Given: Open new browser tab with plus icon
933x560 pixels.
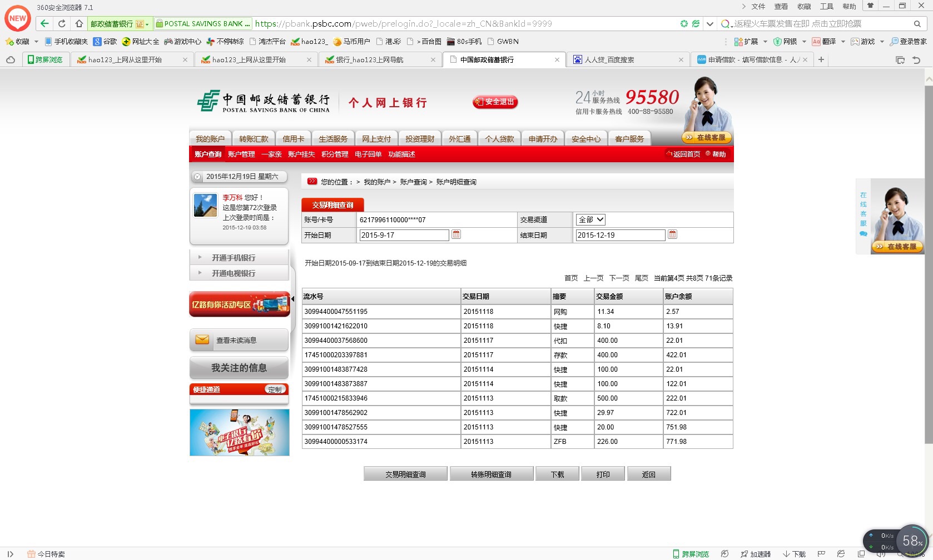Looking at the screenshot, I should pos(821,59).
